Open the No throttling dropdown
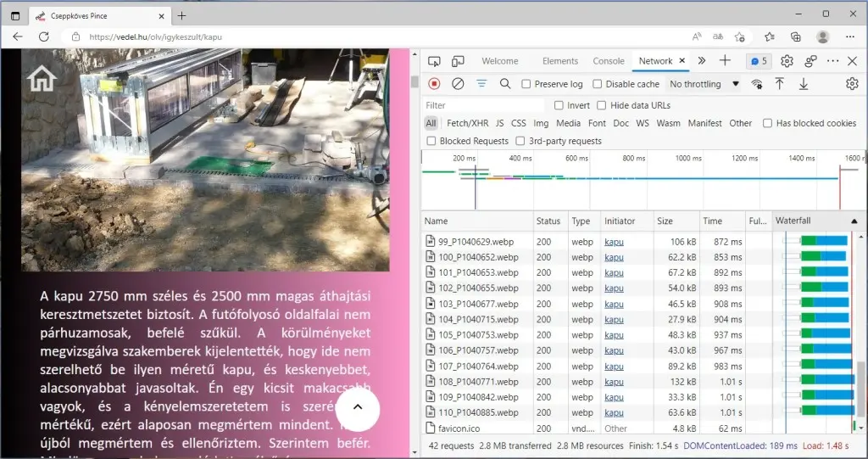 [x=704, y=84]
